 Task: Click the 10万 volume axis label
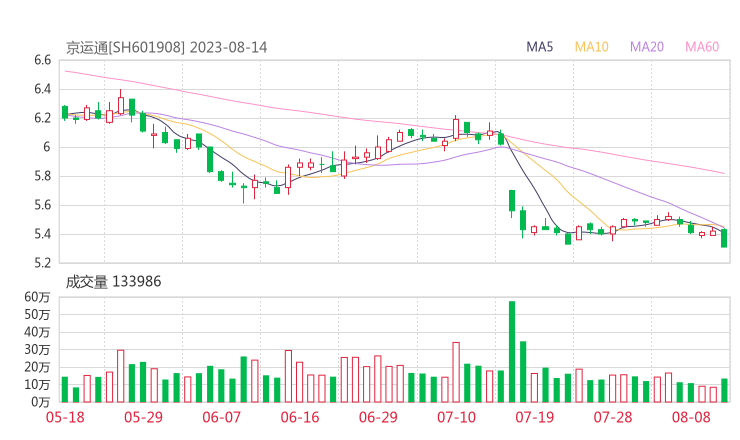point(37,385)
